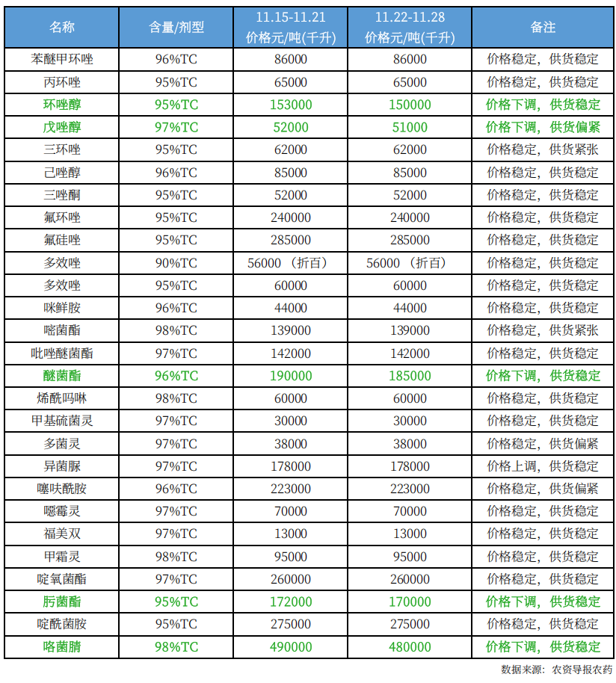This screenshot has width=616, height=683.
Task: Select the green 肟菌酯 name cell
Action: click(61, 602)
